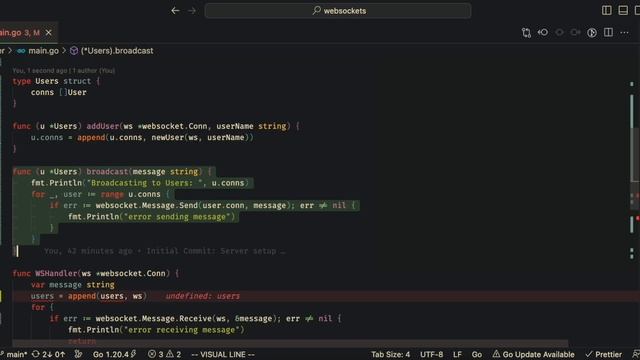Select Go 1.20.4 version status item

point(114,354)
